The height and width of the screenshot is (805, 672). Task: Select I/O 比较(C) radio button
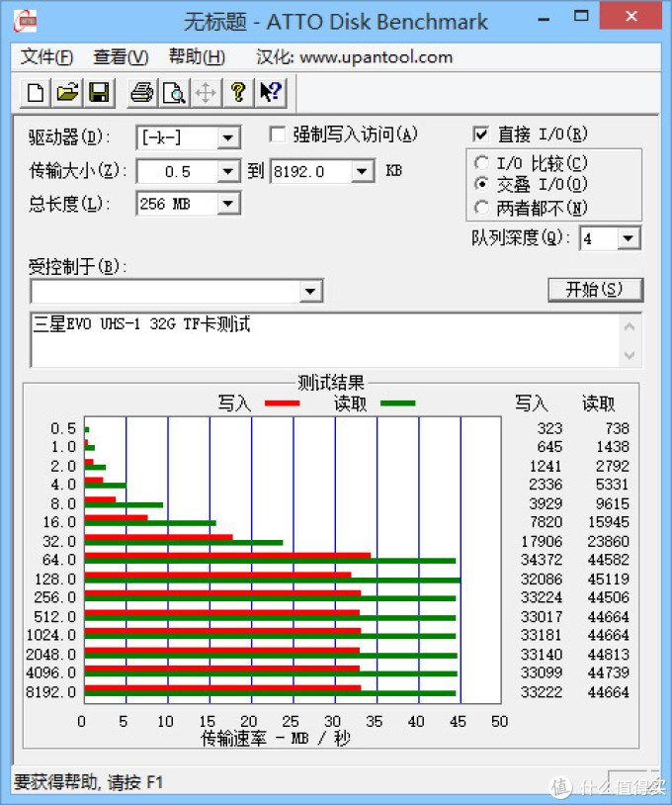[x=481, y=163]
